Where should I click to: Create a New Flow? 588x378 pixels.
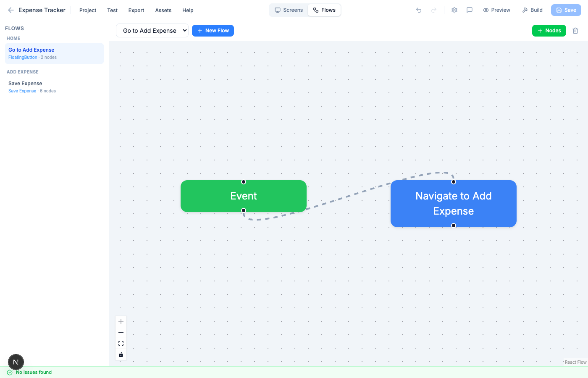213,31
